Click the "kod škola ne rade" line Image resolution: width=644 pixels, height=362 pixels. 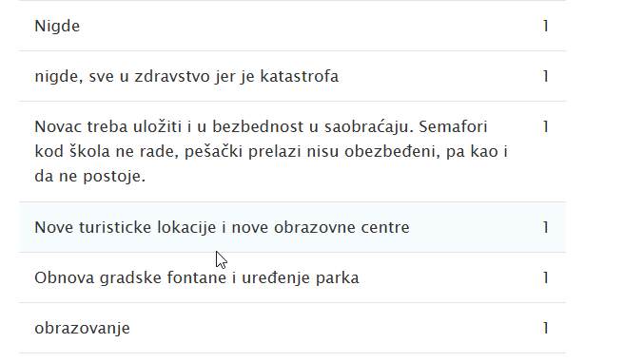271,151
